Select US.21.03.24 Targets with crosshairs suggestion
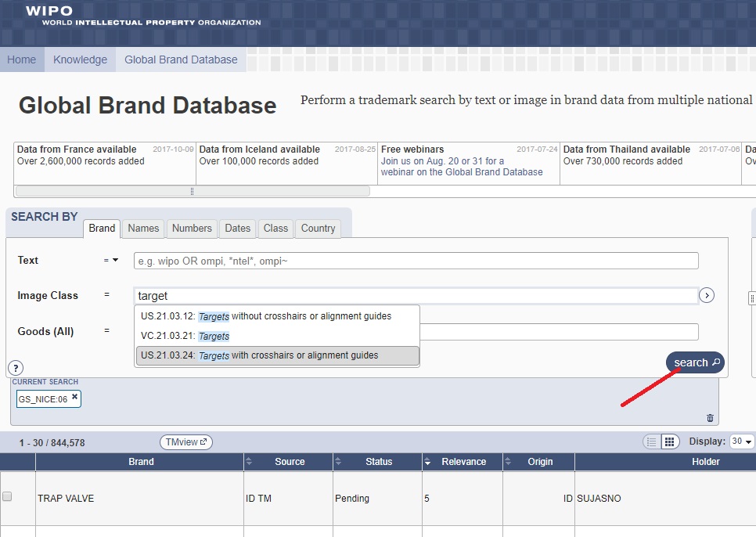Image resolution: width=756 pixels, height=537 pixels. click(277, 355)
